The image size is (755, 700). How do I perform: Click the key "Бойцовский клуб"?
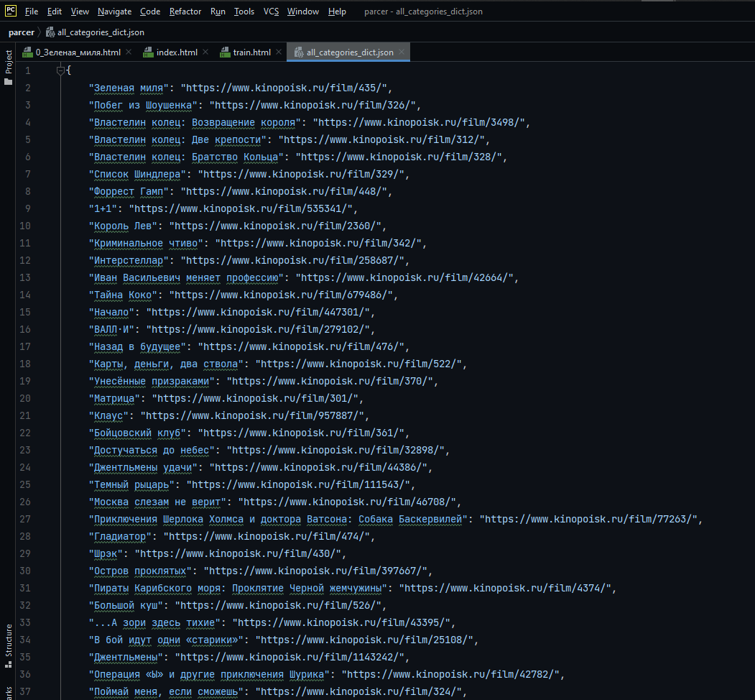click(137, 433)
